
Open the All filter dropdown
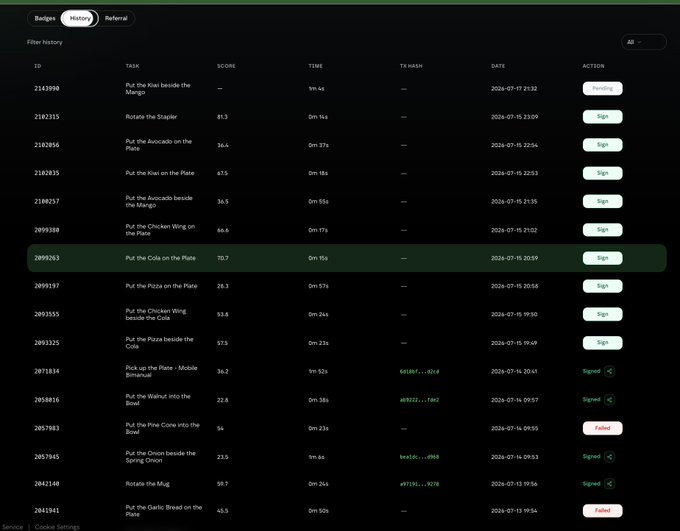click(644, 42)
